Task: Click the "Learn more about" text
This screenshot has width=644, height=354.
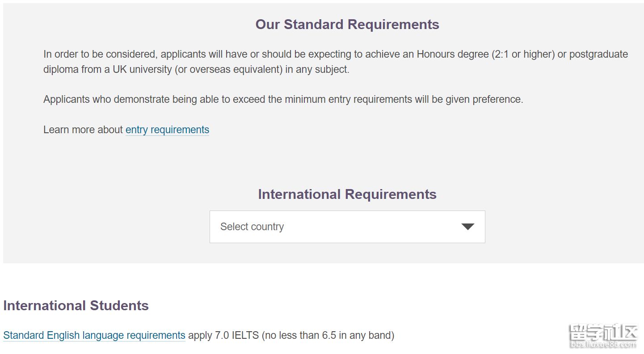Action: pyautogui.click(x=83, y=130)
